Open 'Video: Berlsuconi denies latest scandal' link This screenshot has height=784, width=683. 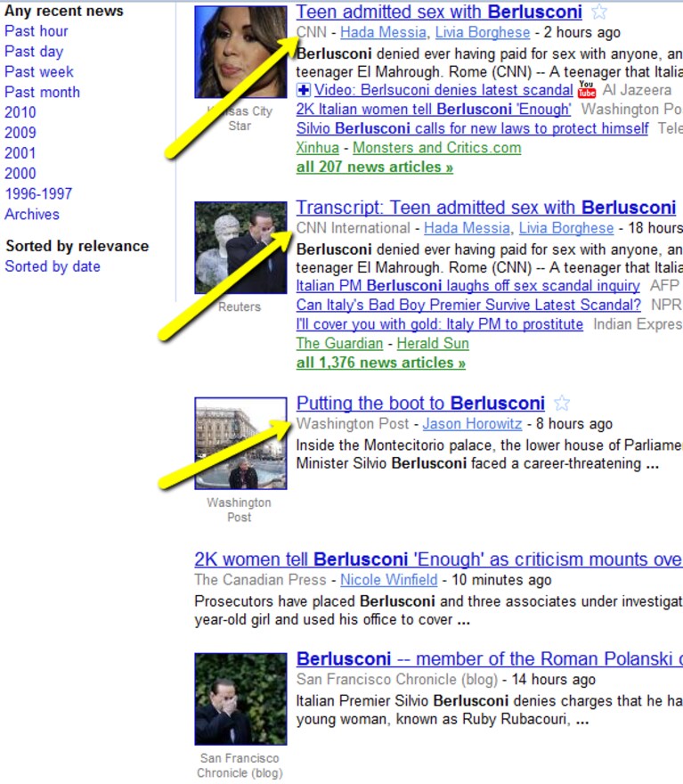click(443, 90)
